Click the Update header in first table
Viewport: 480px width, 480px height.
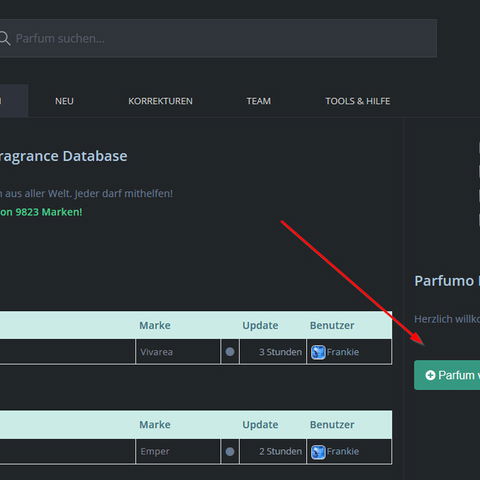[260, 325]
